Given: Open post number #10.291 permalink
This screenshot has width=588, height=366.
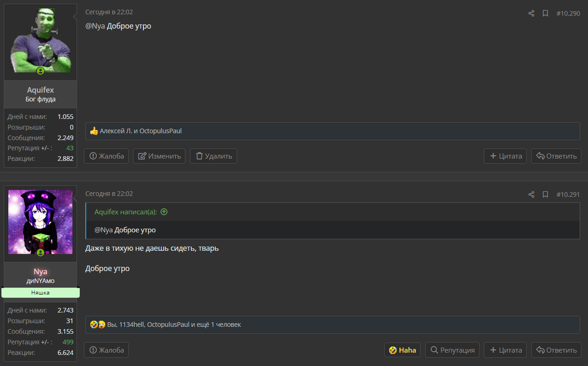Looking at the screenshot, I should [x=568, y=195].
